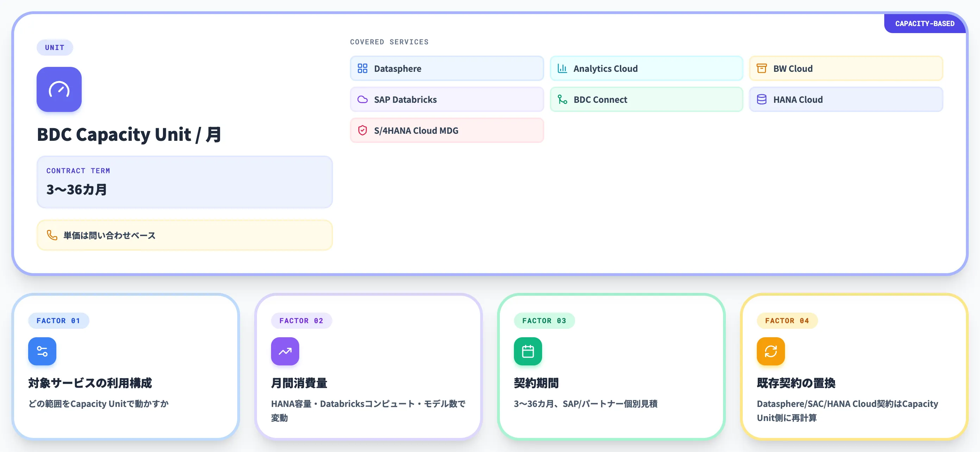Screen dimensions: 980x452
Task: Select the S/4HANA Cloud MDG service chip
Action: (447, 130)
